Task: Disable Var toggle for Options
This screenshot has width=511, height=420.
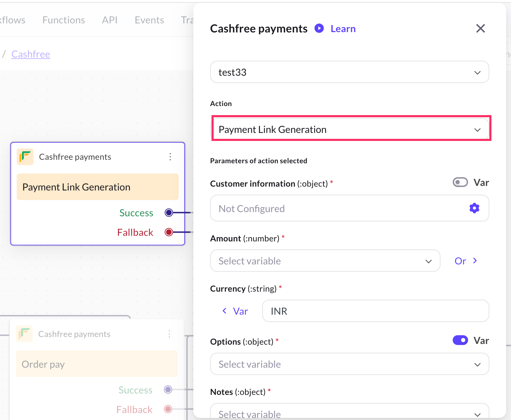Action: coord(460,340)
